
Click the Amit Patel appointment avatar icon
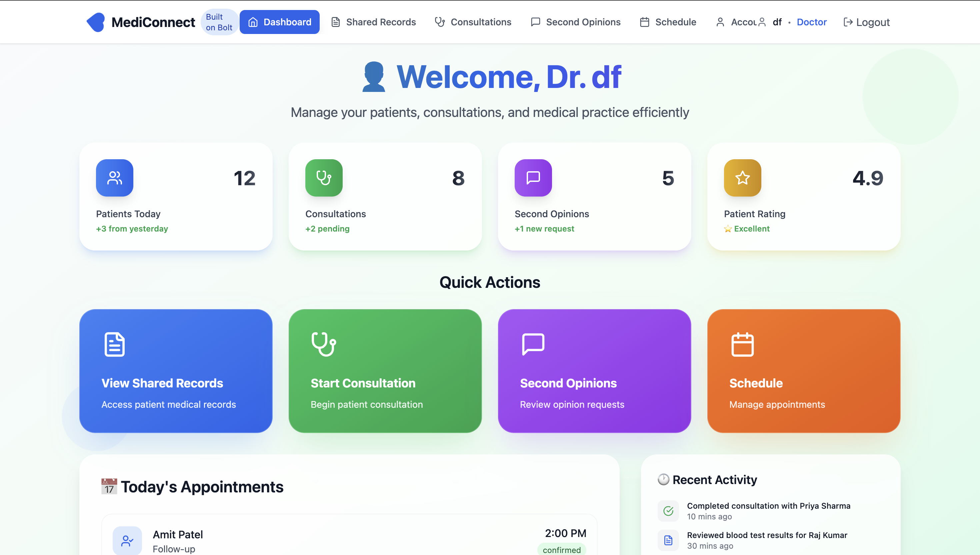(127, 540)
